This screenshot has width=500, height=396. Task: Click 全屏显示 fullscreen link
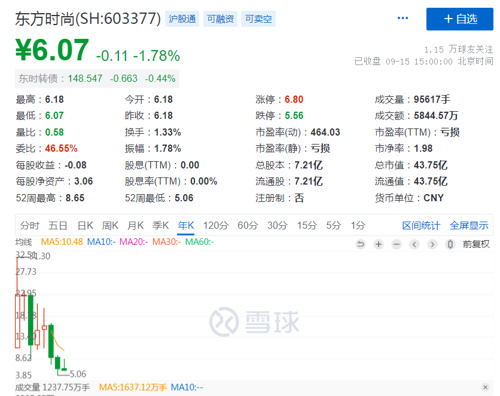[469, 226]
